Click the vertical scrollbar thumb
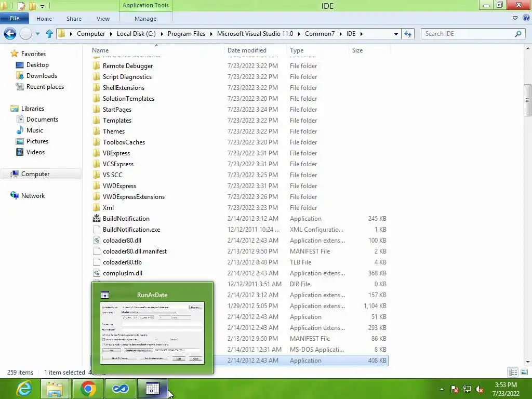Screen dimensions: 532x399 tap(527, 100)
